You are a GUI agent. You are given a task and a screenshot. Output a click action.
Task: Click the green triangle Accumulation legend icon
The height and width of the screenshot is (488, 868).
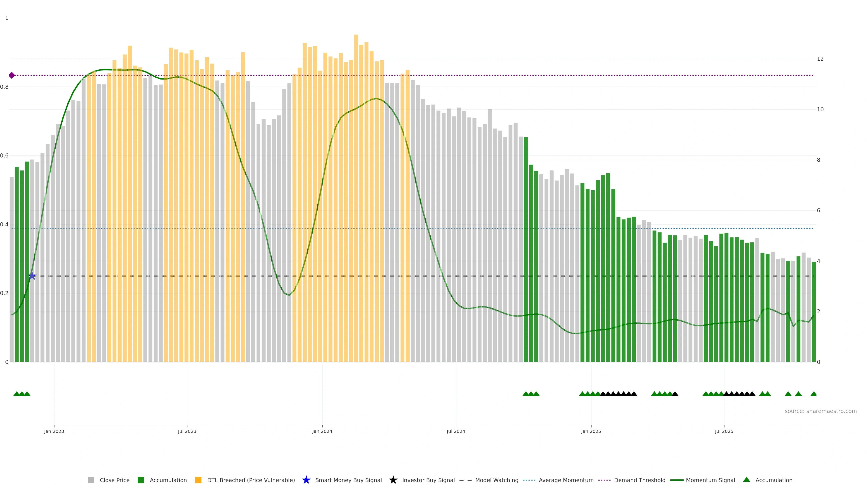746,480
